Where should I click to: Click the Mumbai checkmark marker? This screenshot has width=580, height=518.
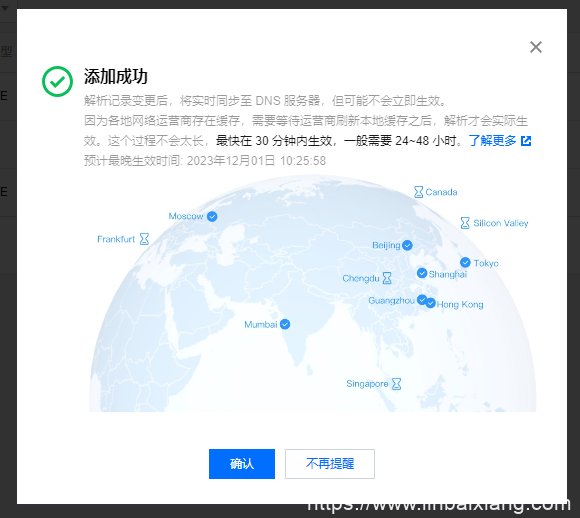(285, 324)
